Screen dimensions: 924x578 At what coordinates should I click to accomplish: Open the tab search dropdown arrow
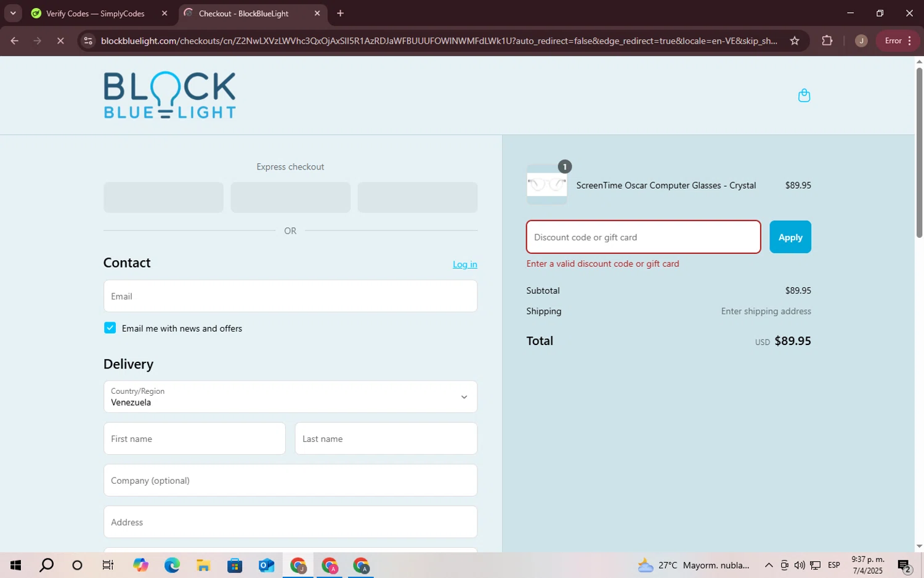pos(13,13)
